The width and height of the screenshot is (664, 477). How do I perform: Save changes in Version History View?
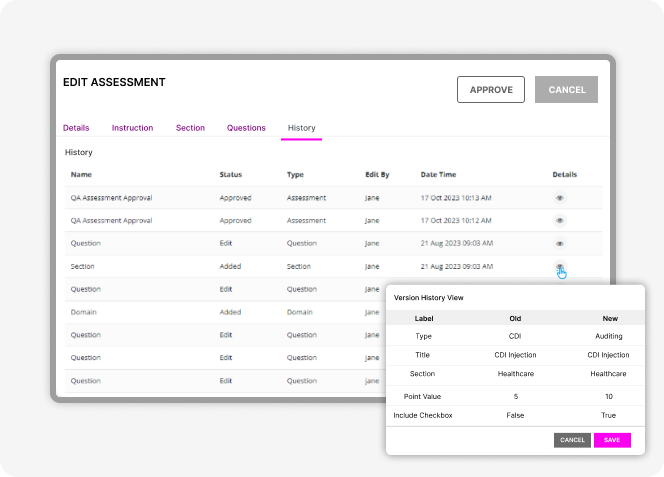pos(612,440)
